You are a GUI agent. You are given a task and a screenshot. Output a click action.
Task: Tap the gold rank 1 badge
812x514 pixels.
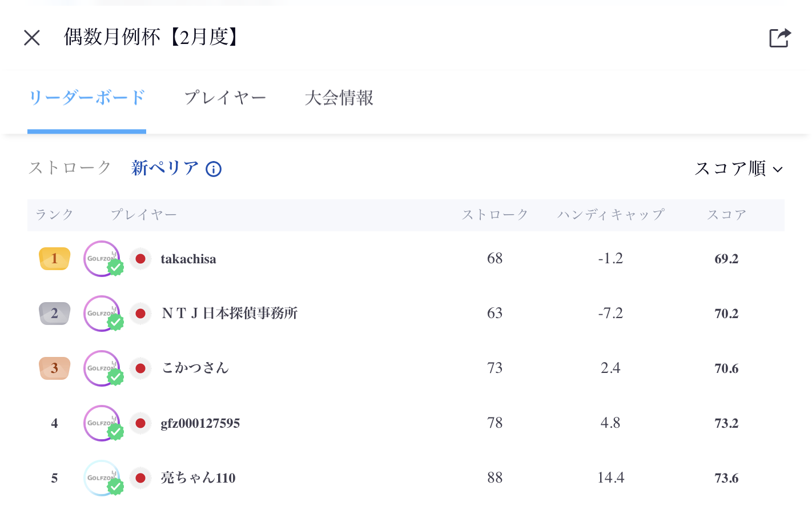point(54,259)
